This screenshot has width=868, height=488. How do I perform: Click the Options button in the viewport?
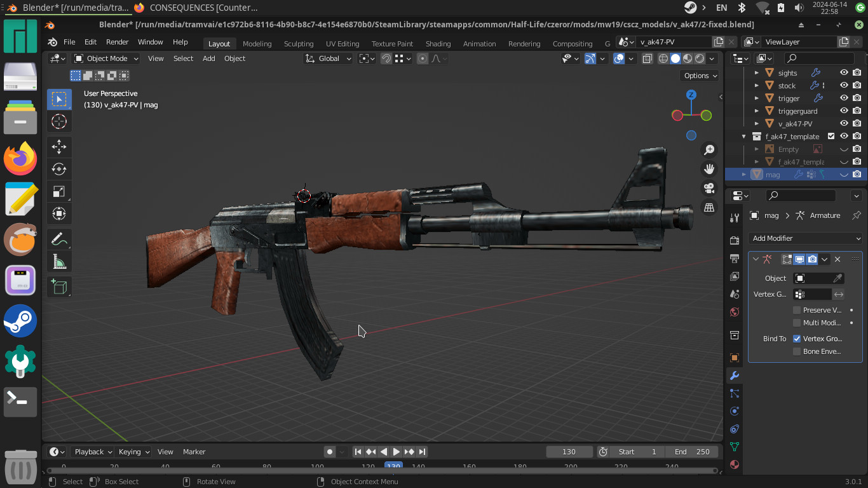699,76
